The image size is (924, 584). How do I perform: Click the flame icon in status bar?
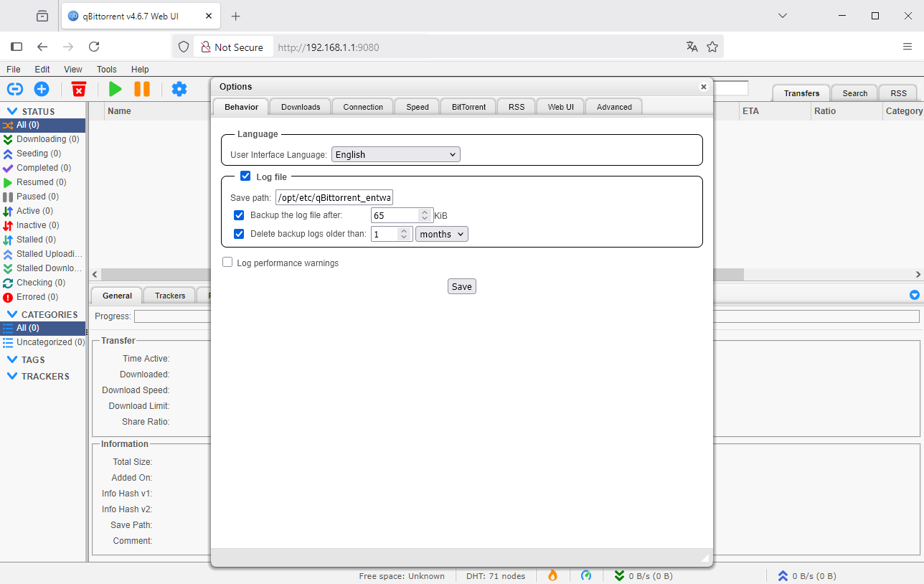(x=552, y=575)
